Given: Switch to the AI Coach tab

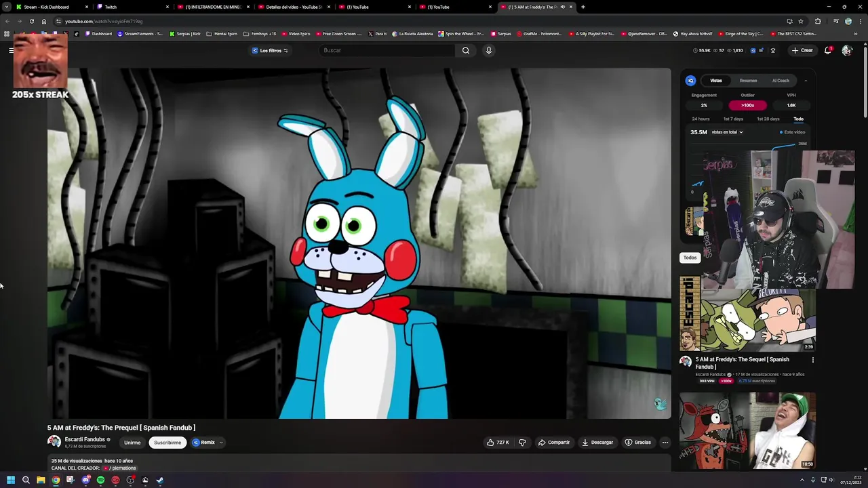Looking at the screenshot, I should click(x=781, y=81).
